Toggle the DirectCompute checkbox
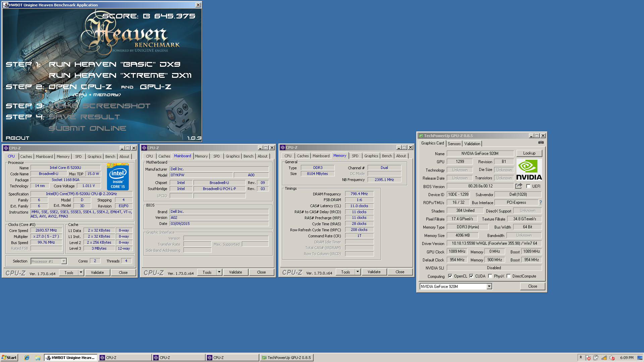Viewport: 644px width, 362px height. (x=508, y=276)
